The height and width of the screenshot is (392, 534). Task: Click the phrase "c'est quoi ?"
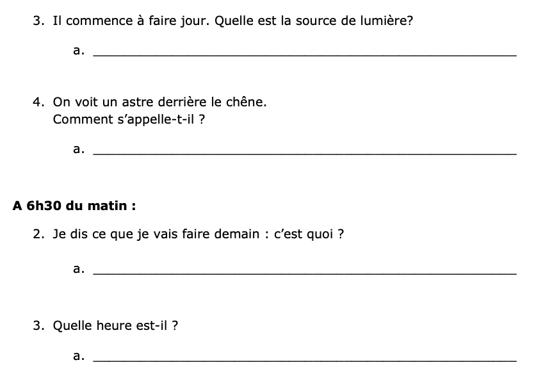(309, 234)
